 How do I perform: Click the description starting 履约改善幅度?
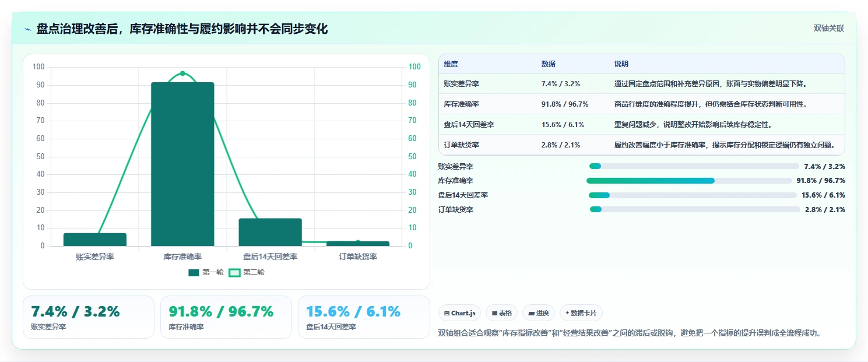point(725,145)
